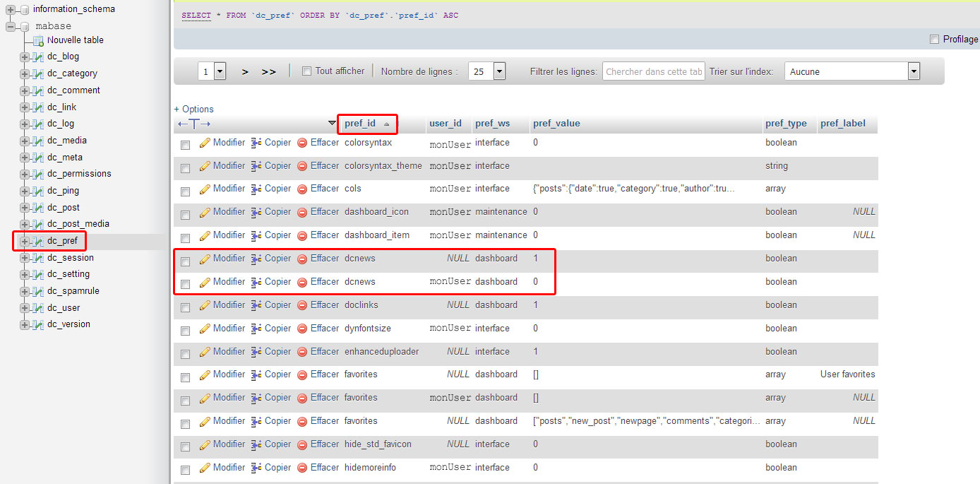Screen dimensions: 980x484
Task: Click the copy icon in dashboard_item row
Action: [x=256, y=235]
